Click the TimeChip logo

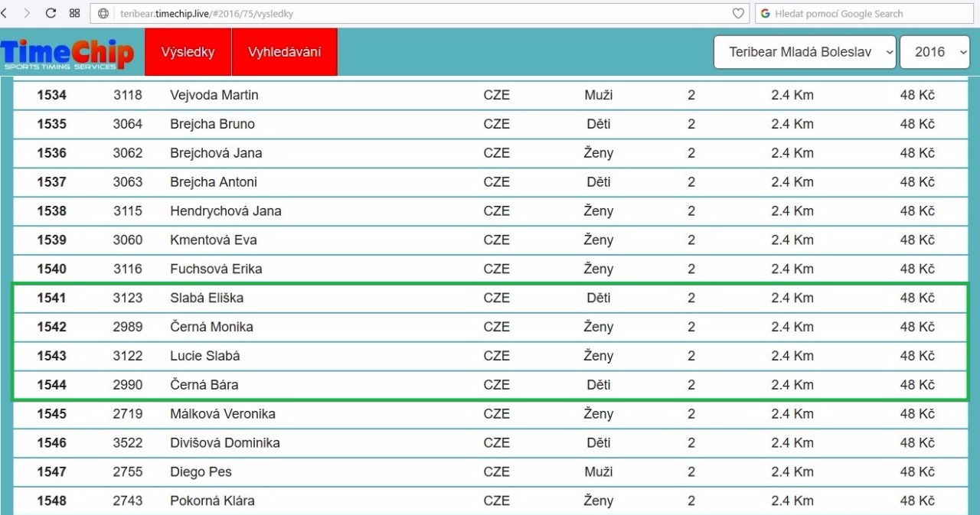pos(67,54)
